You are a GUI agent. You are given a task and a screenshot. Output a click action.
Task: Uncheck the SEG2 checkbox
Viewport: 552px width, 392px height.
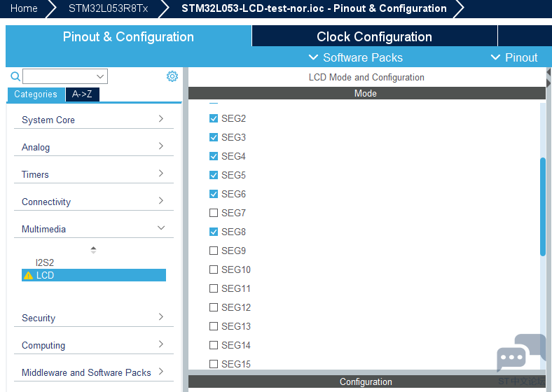(214, 118)
